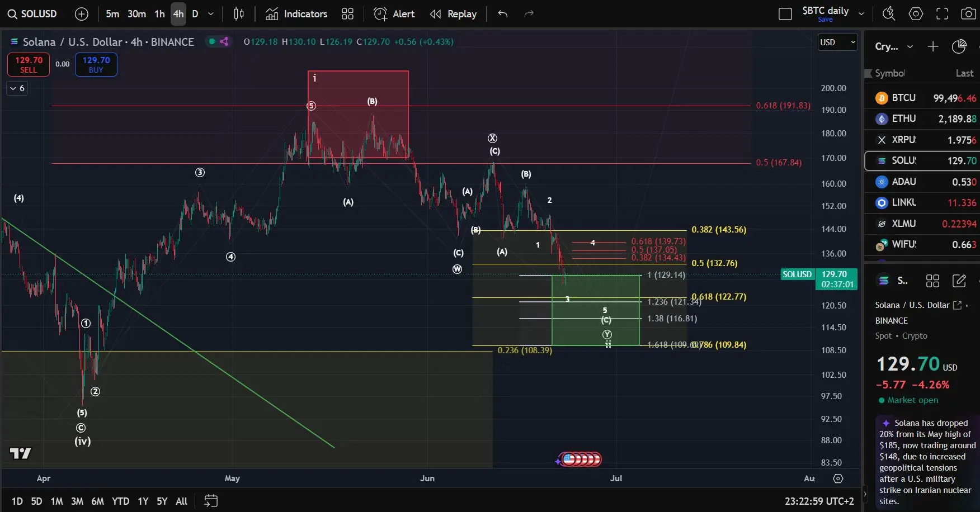980x512 pixels.
Task: Open watchlist advanced view pie icon
Action: pyautogui.click(x=959, y=46)
